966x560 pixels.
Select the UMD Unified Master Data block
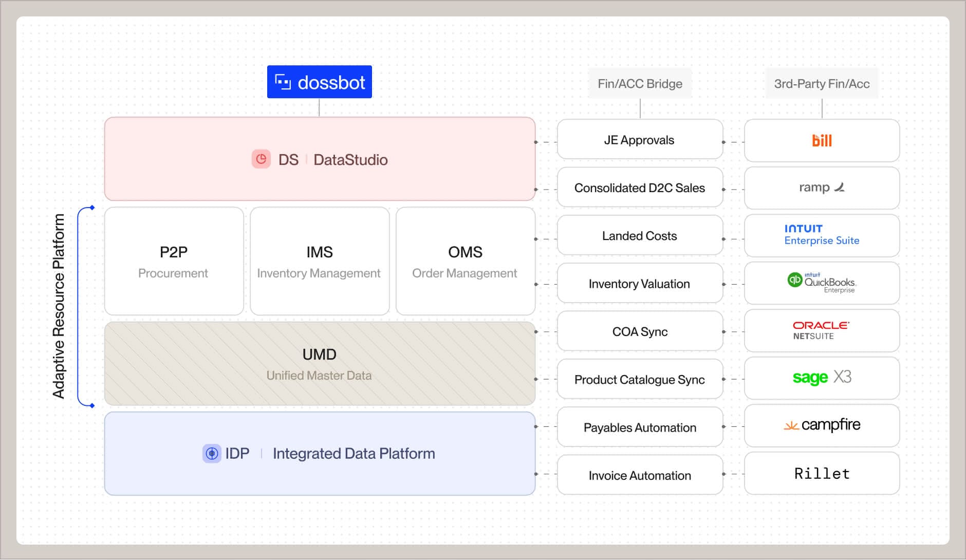(319, 364)
